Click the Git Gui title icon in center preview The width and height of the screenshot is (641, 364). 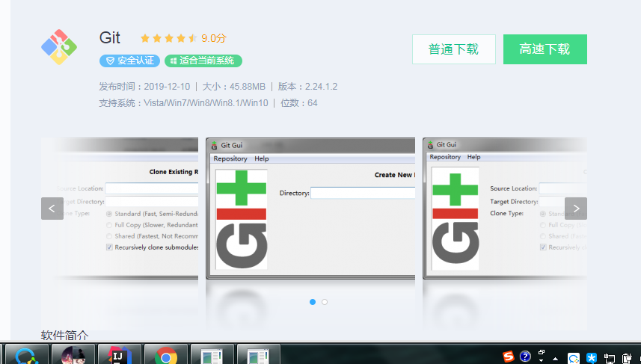[214, 146]
